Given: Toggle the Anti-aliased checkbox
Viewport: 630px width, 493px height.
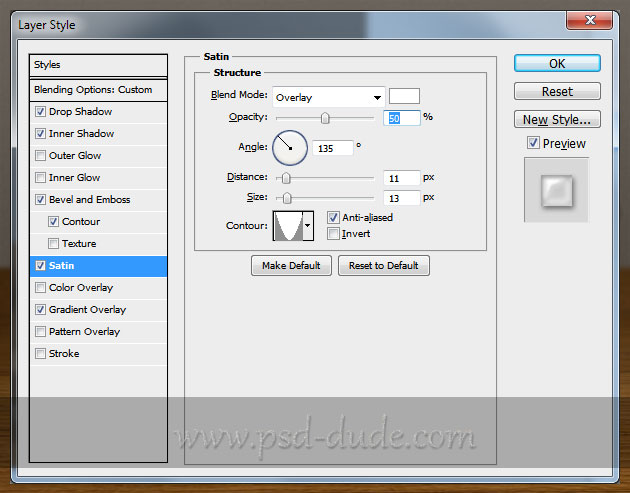Looking at the screenshot, I should (x=333, y=217).
